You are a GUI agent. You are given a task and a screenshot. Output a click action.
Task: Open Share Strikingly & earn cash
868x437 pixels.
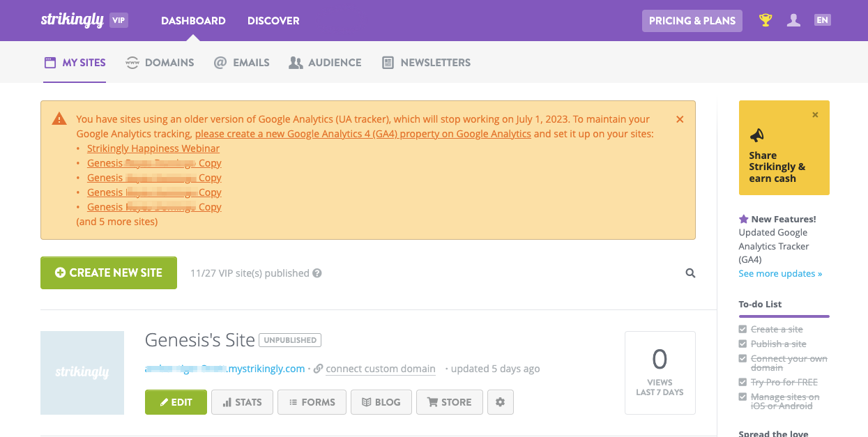[x=777, y=167]
